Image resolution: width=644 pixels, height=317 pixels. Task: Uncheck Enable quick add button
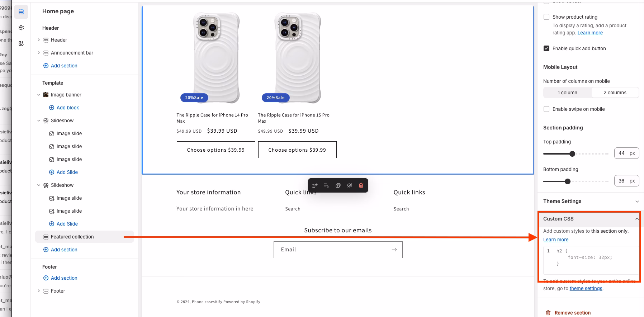point(547,48)
